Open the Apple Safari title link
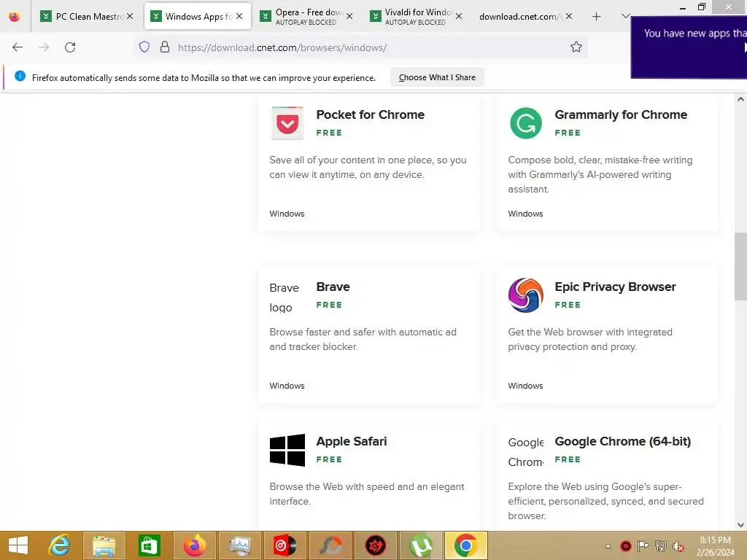Screen dimensions: 747x560 (x=352, y=441)
